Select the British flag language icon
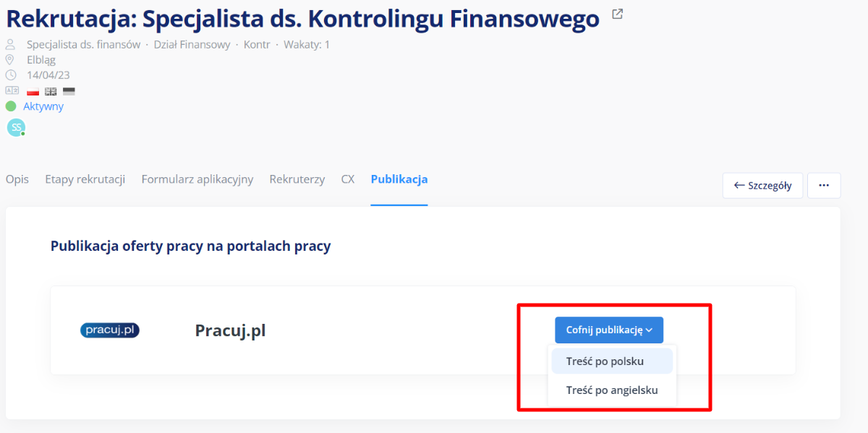The height and width of the screenshot is (433, 868). coord(50,90)
